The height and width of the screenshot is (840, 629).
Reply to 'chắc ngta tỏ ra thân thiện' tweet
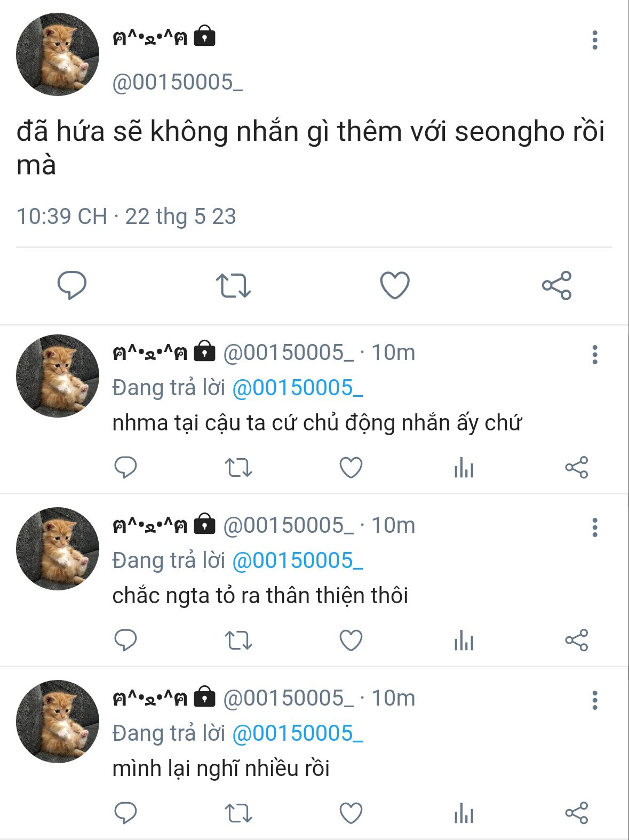126,640
